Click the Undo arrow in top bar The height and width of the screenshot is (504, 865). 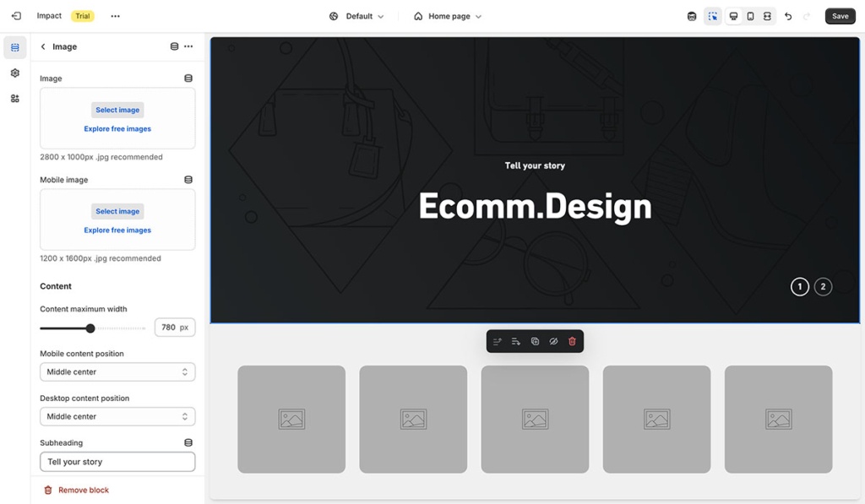point(787,15)
